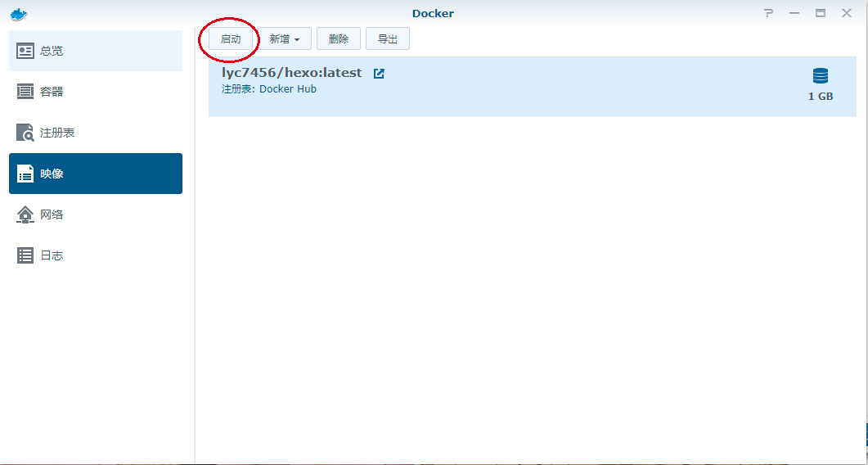This screenshot has height=465, width=868.
Task: Click the Docker whale logo icon
Action: [x=19, y=15]
